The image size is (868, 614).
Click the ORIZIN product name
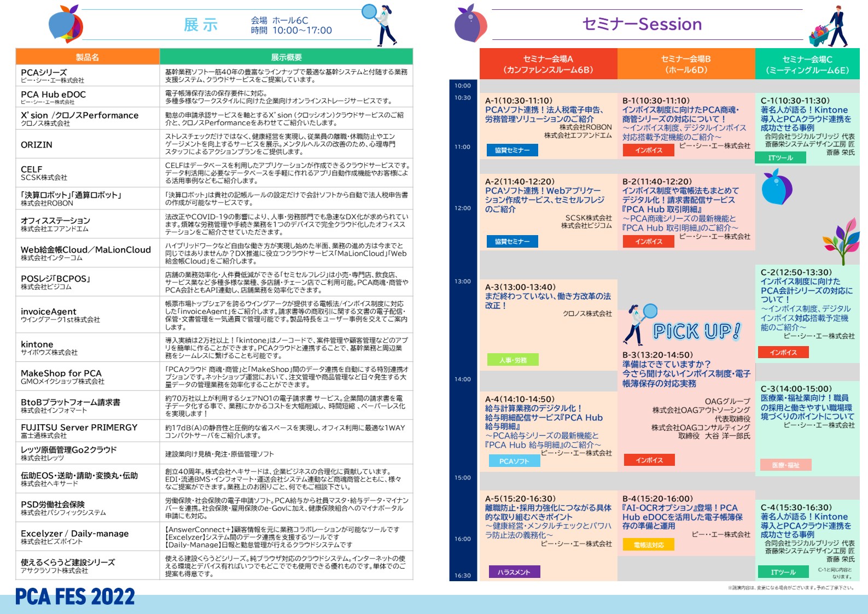(x=37, y=144)
